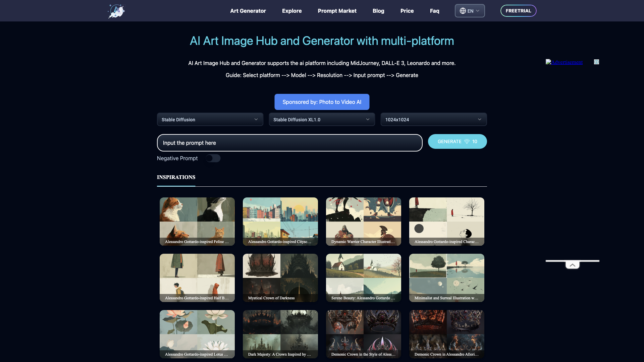Click the globe language icon
644x362 pixels.
coord(463,11)
